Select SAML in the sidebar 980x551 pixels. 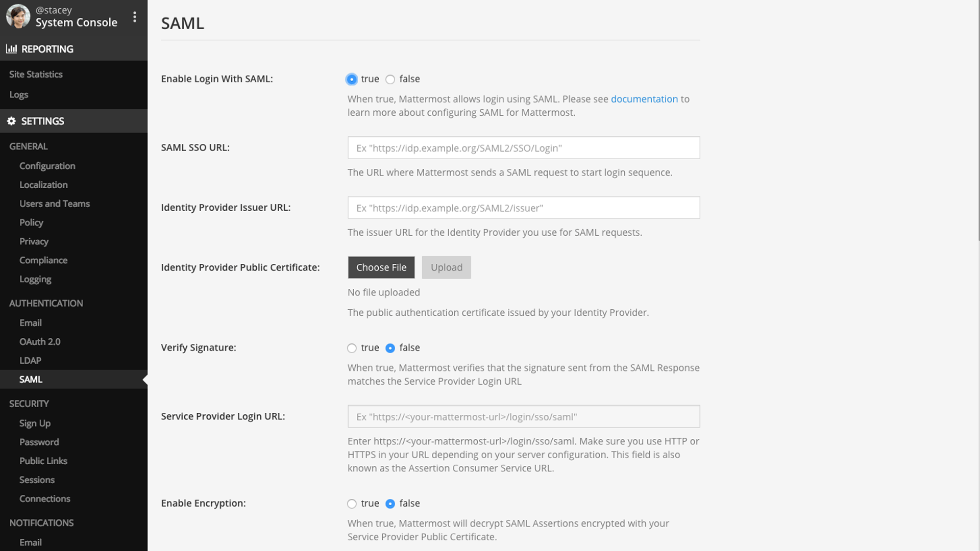(73, 380)
